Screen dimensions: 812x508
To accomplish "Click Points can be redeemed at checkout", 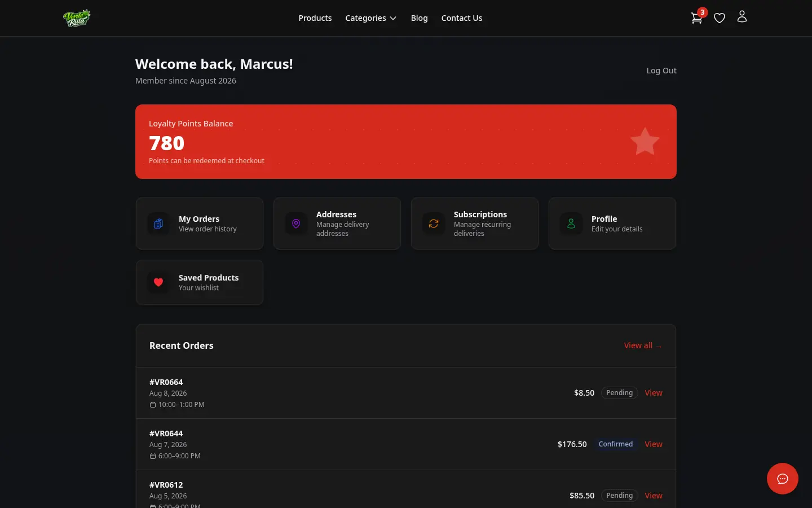I will [x=206, y=161].
